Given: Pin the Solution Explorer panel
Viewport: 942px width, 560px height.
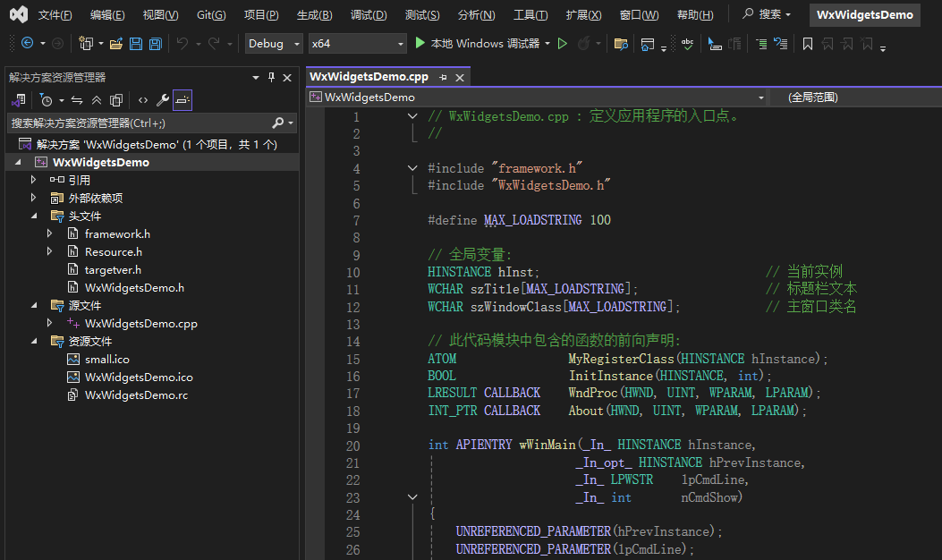Looking at the screenshot, I should (271, 78).
